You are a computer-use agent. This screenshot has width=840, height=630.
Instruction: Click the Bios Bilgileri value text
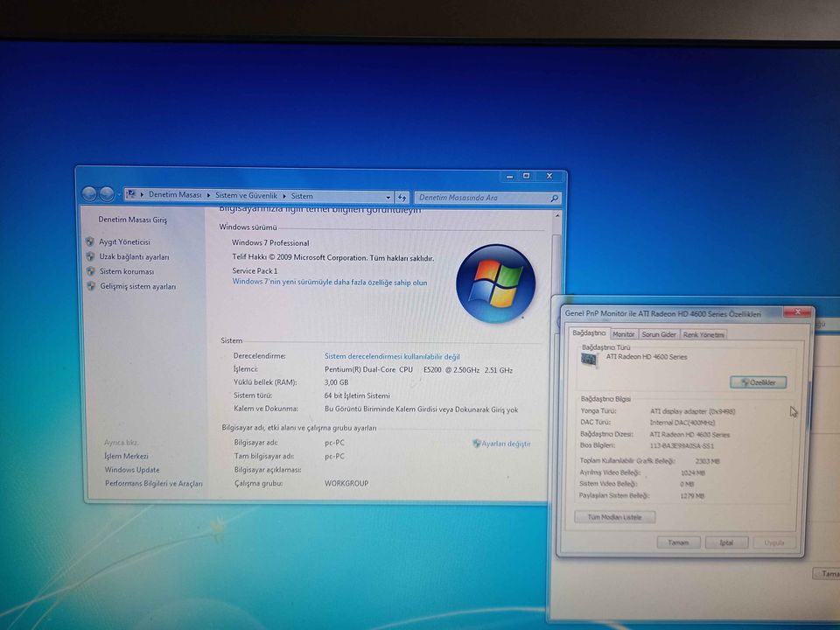click(682, 445)
